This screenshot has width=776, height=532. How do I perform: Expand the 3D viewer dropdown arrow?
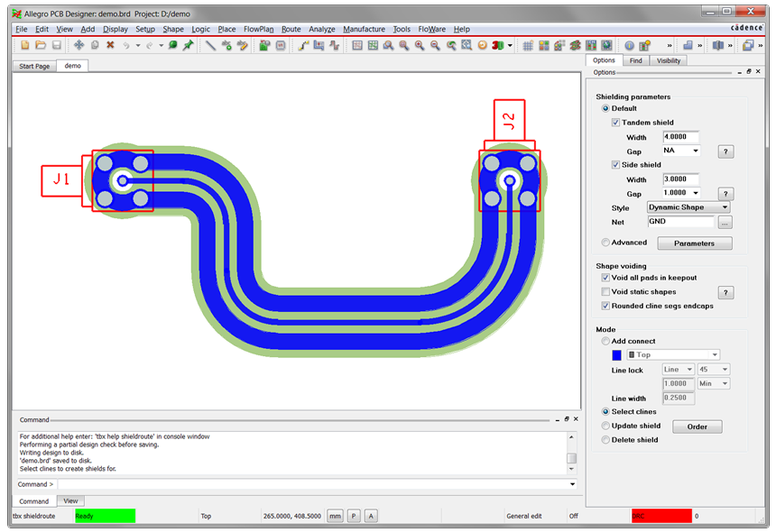(x=510, y=45)
